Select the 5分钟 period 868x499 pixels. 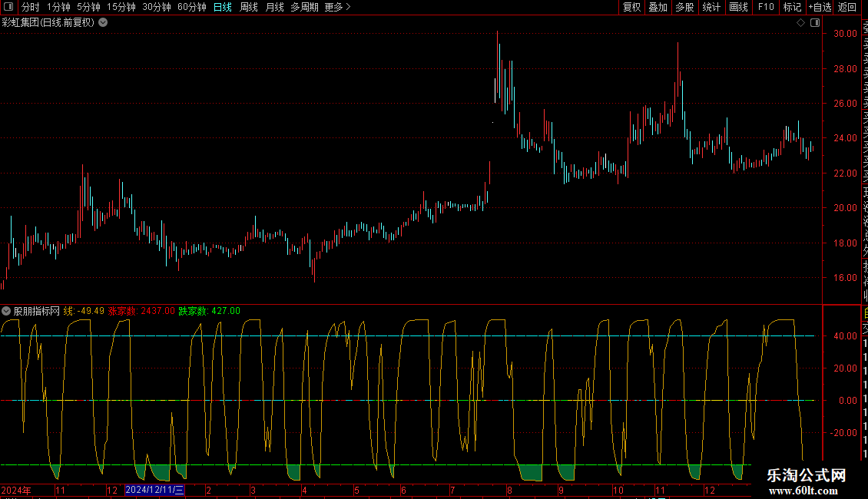88,7
